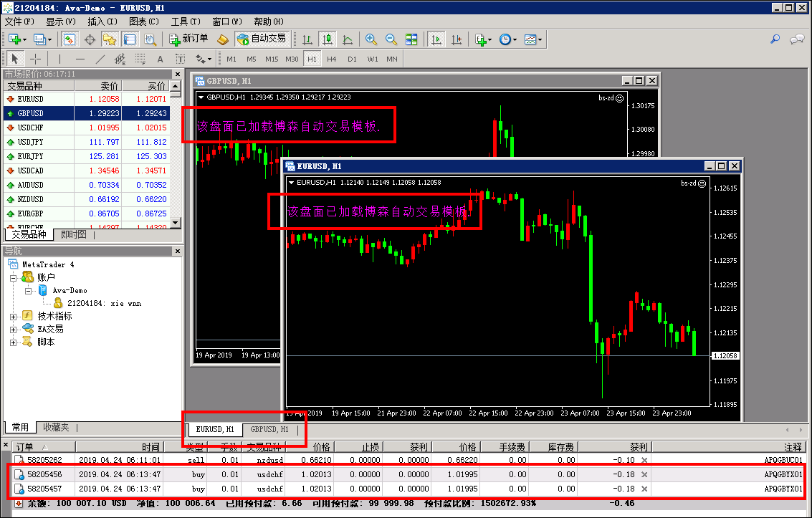Image resolution: width=812 pixels, height=518 pixels.
Task: Open the 显示(V) menu
Action: pos(61,21)
